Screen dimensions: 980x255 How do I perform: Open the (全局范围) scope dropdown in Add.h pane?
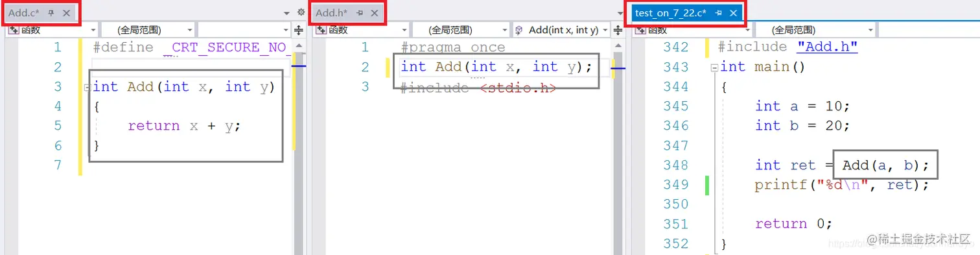click(x=461, y=30)
